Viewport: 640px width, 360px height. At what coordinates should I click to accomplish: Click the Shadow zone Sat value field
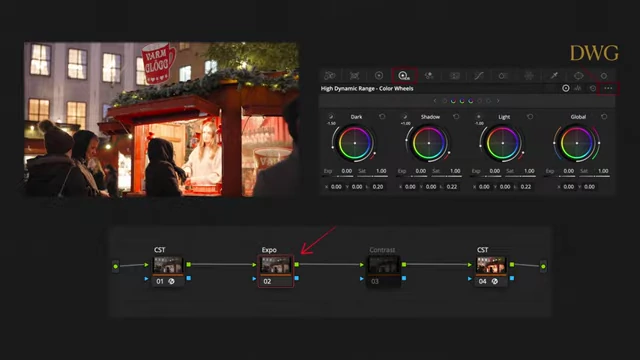point(455,171)
